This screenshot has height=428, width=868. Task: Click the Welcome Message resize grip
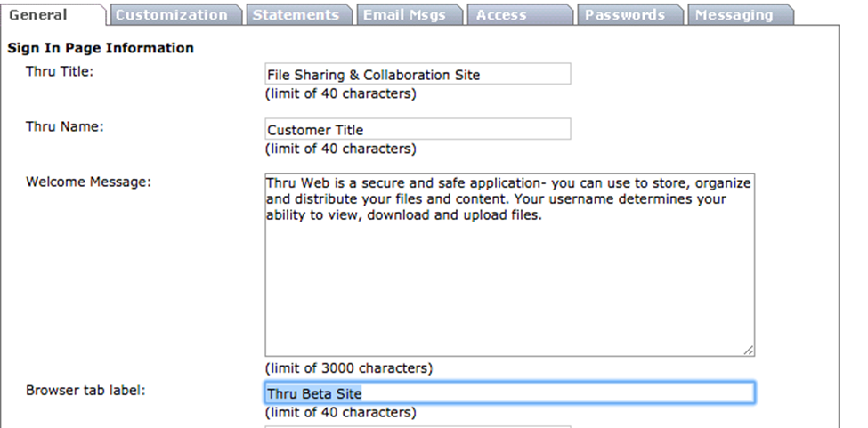coord(749,351)
